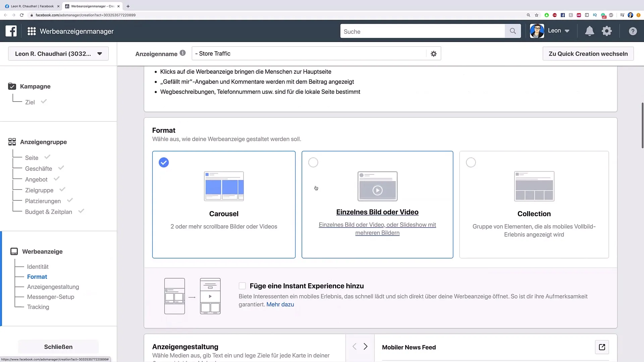Image resolution: width=644 pixels, height=362 pixels.
Task: Click Anzeigengestaltung sidebar menu item
Action: click(53, 287)
